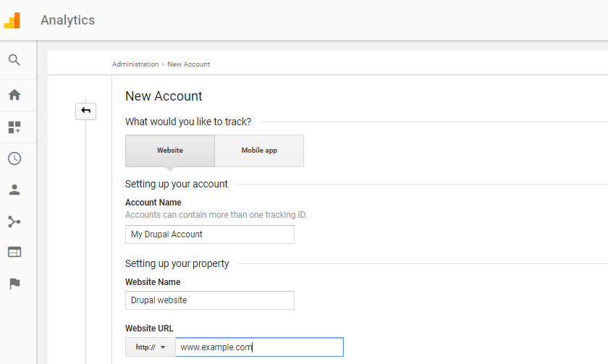Select Mobile app tracking option
The width and height of the screenshot is (608, 364).
(259, 151)
